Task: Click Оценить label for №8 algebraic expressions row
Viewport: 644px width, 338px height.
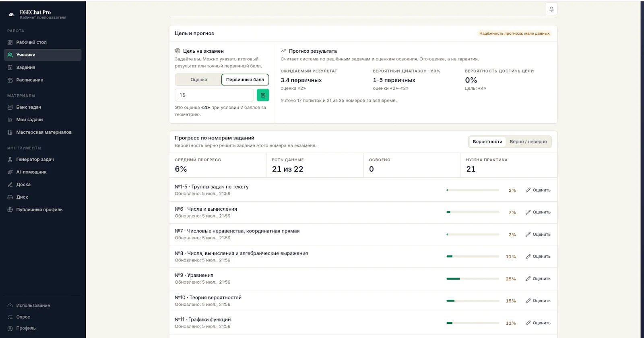Action: (542, 257)
